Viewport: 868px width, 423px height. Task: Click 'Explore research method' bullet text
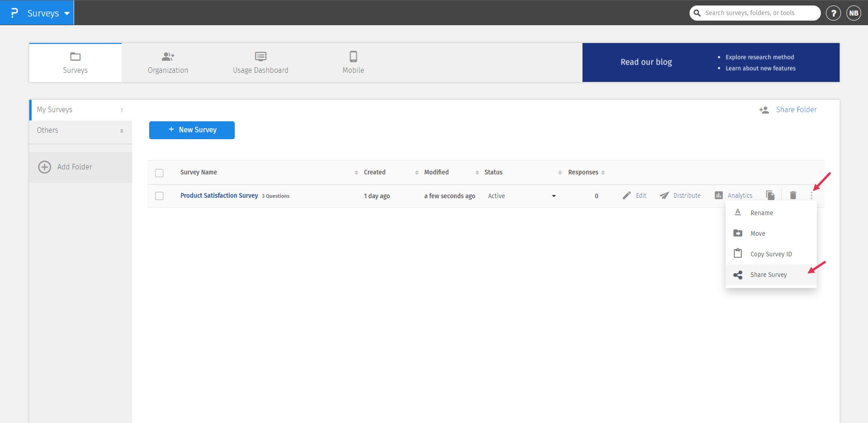click(x=760, y=57)
